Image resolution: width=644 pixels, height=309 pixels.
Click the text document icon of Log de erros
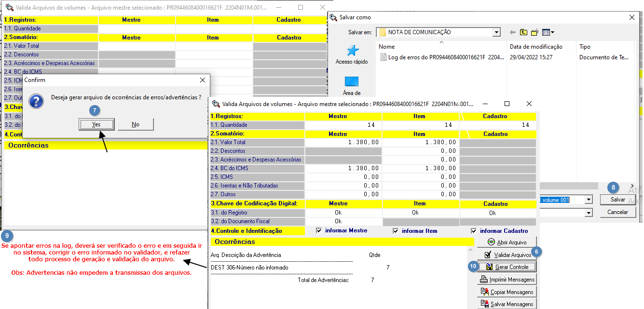click(384, 57)
